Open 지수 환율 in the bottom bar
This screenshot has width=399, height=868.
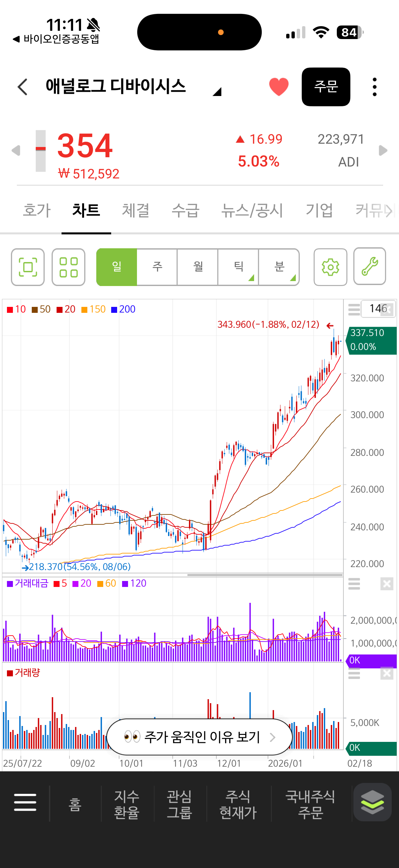pos(127,805)
